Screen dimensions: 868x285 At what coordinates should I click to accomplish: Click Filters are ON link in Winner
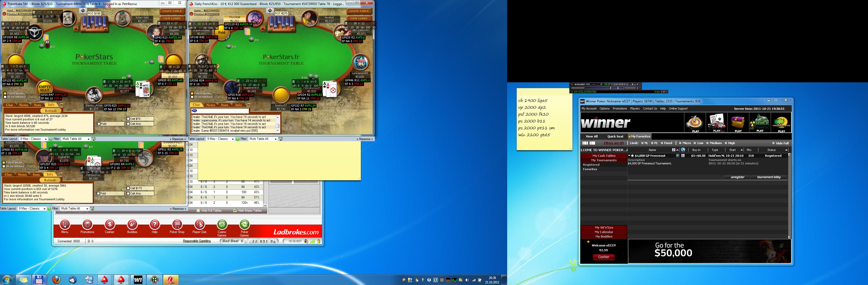click(614, 143)
